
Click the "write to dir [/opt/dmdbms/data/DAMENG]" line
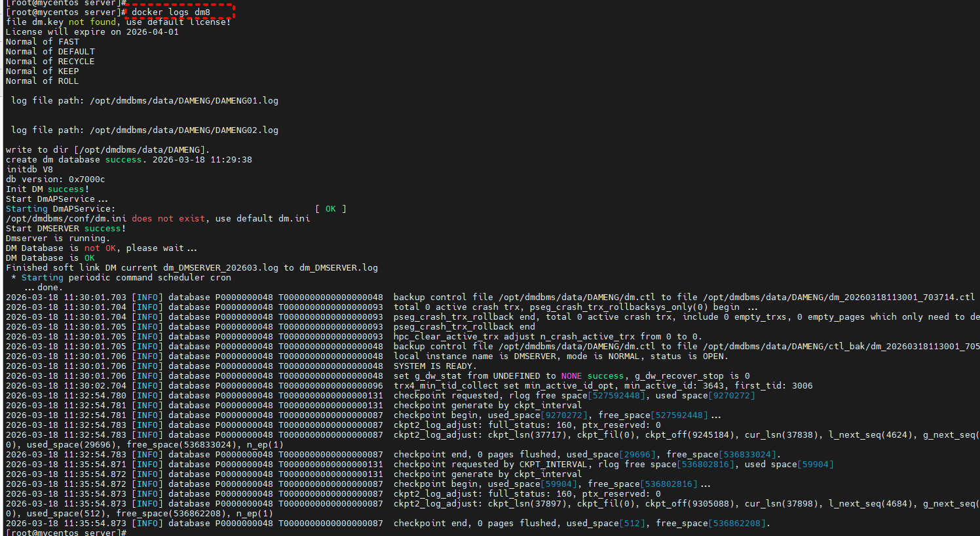click(x=107, y=150)
